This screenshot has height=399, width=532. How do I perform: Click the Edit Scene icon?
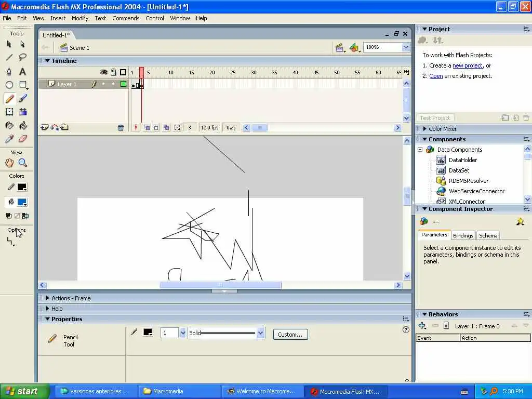pos(340,48)
